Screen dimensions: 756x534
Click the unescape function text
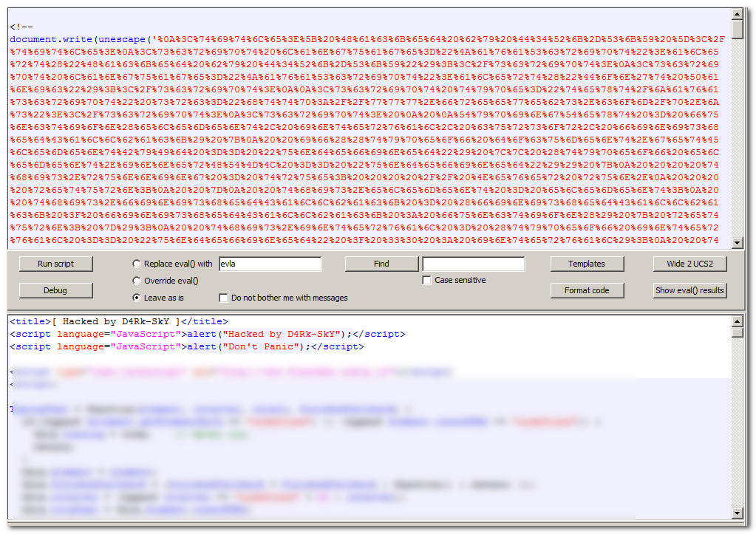[x=122, y=39]
